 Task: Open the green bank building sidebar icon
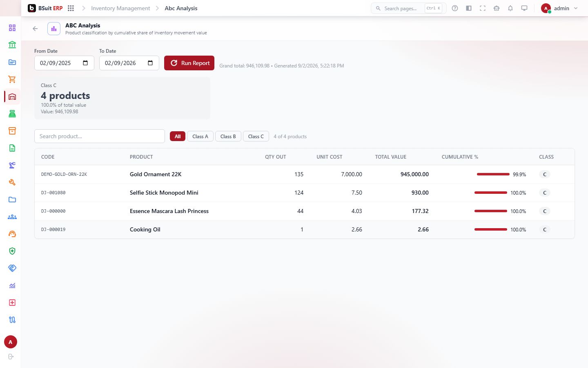12,45
